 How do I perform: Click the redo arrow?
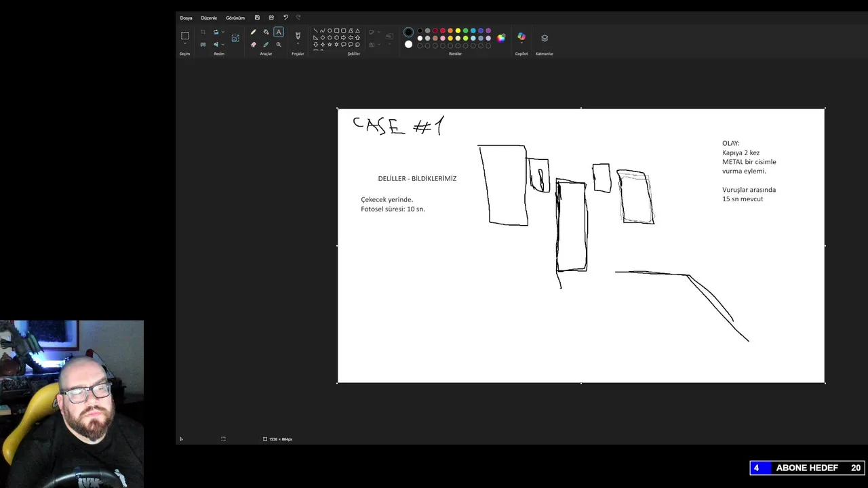[298, 18]
